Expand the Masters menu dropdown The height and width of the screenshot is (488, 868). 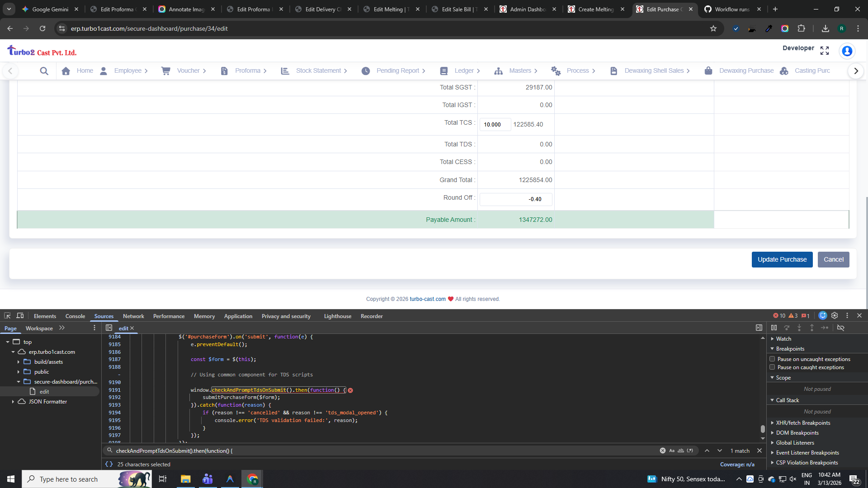520,71
